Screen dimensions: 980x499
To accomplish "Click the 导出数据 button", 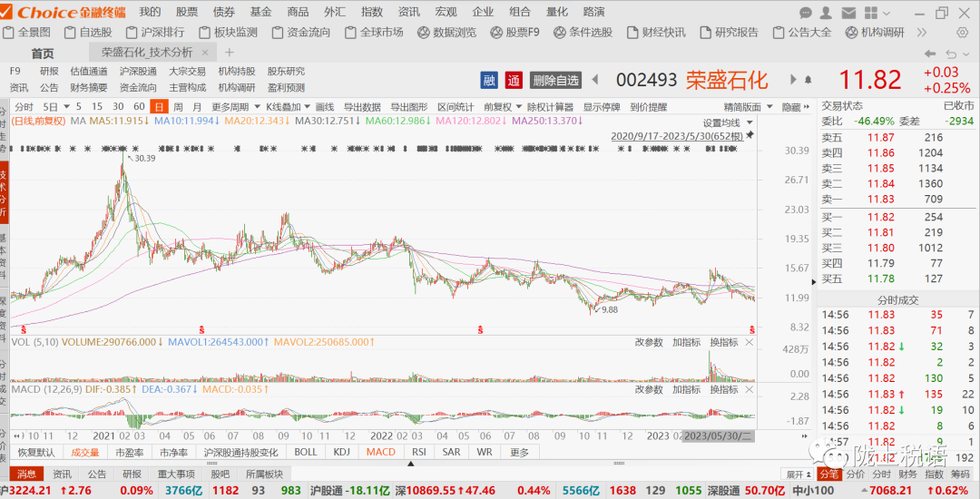I will (362, 107).
